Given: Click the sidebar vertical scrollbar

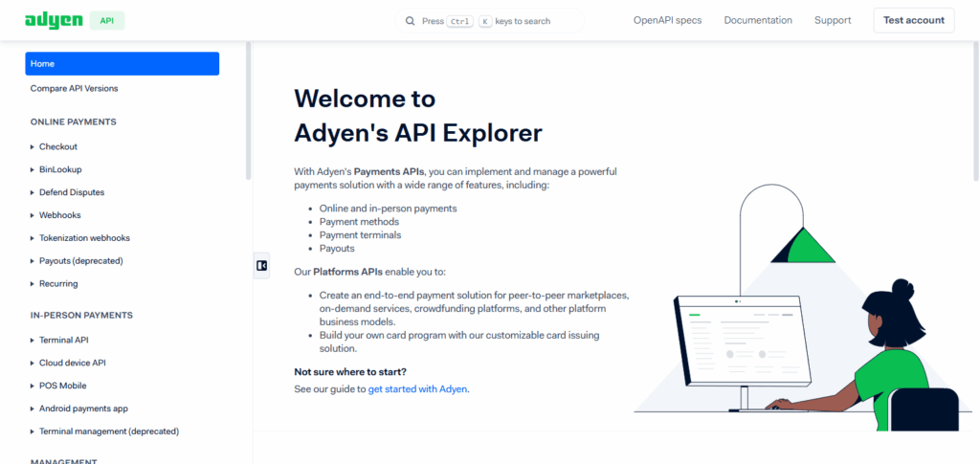Looking at the screenshot, I should tap(249, 111).
